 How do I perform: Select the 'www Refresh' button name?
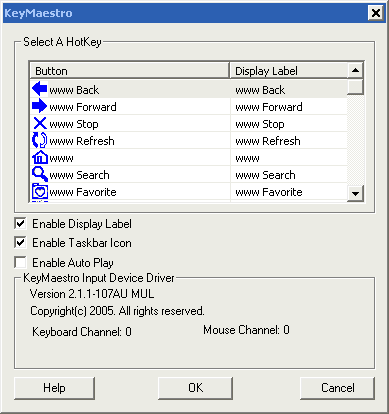[82, 141]
